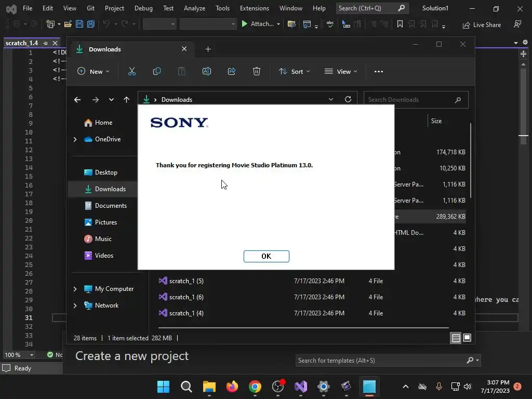This screenshot has width=532, height=399.
Task: Select Music in the navigation pane
Action: tap(103, 239)
